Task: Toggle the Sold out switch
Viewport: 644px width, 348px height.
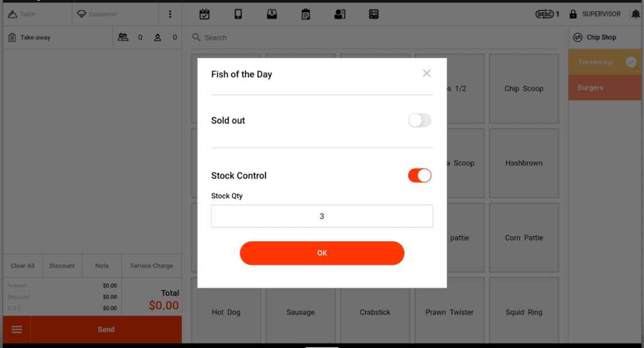Action: (419, 120)
